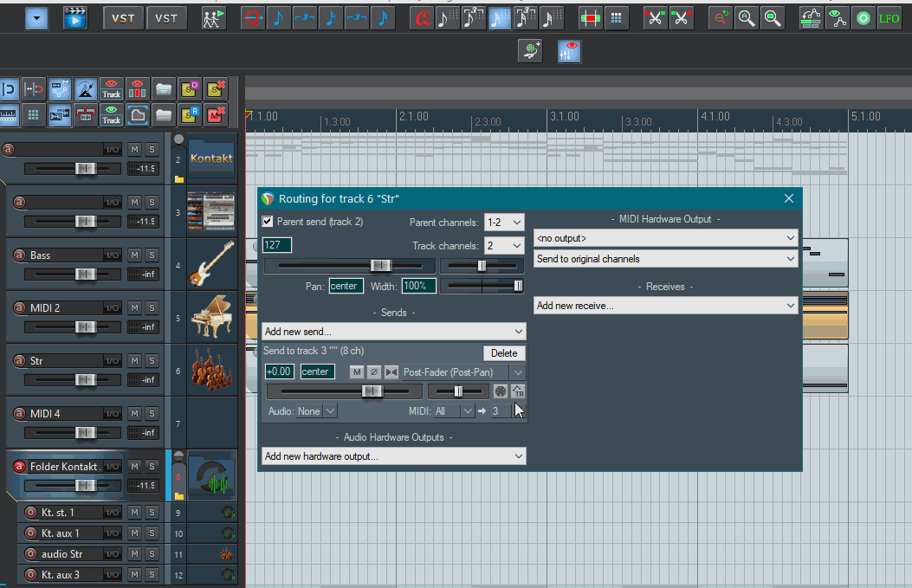This screenshot has width=912, height=588.
Task: Click the violins icon on Str track
Action: (x=210, y=371)
